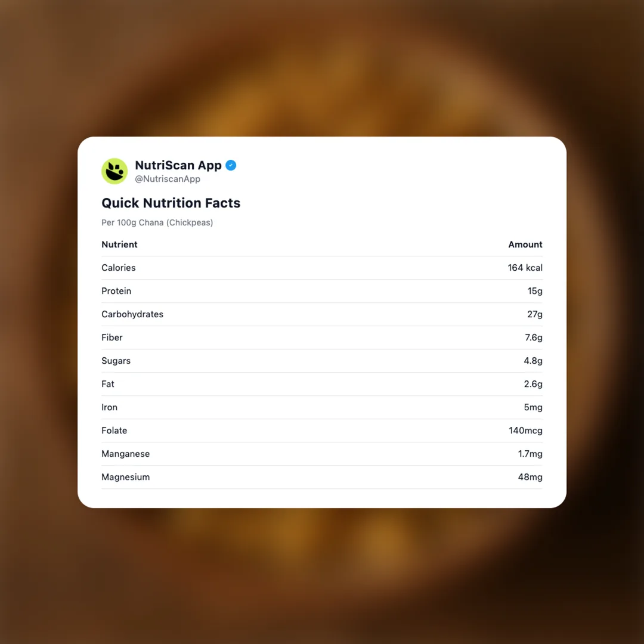
Task: Click the Per 100g Chana subtitle
Action: click(157, 222)
